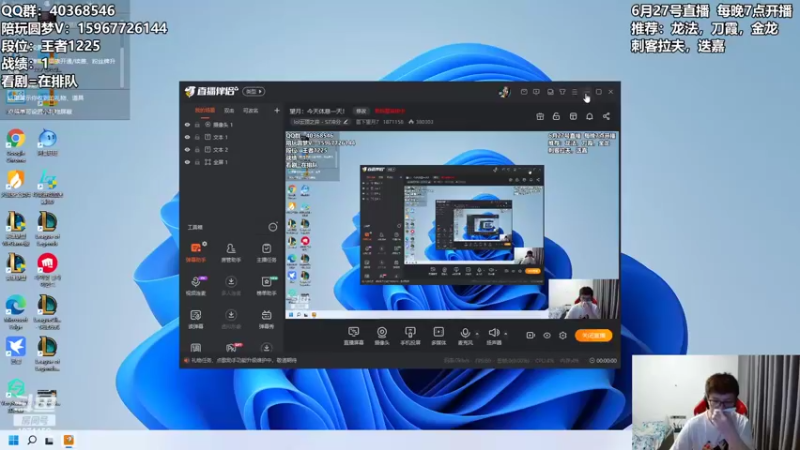Open Search on the Windows taskbar
This screenshot has width=800, height=450.
[x=32, y=440]
